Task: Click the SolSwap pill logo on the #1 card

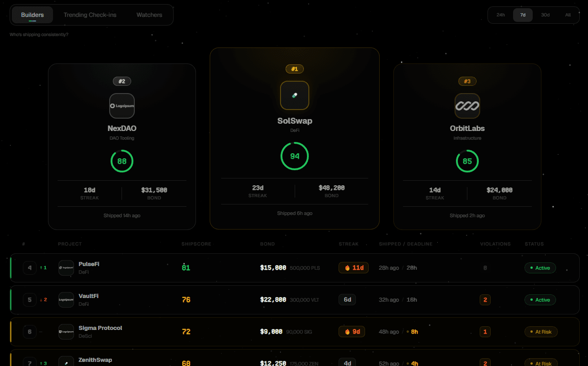Action: click(295, 95)
